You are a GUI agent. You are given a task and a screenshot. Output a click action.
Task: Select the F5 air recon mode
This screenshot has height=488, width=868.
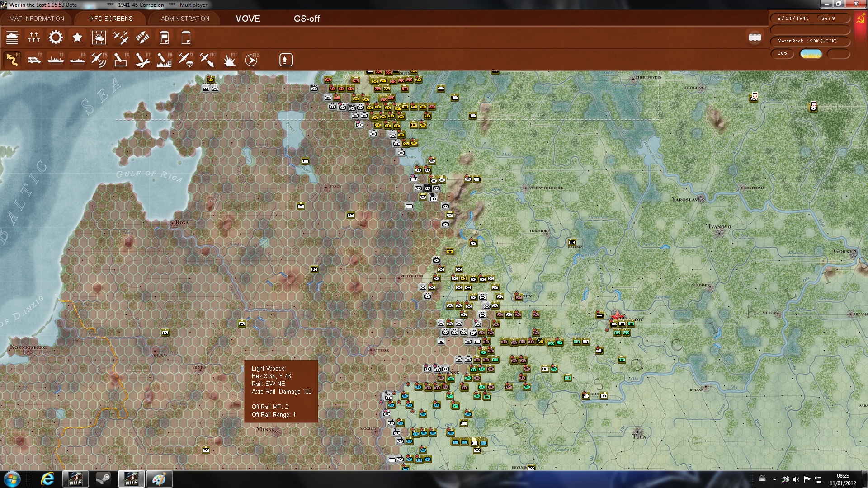tap(99, 60)
